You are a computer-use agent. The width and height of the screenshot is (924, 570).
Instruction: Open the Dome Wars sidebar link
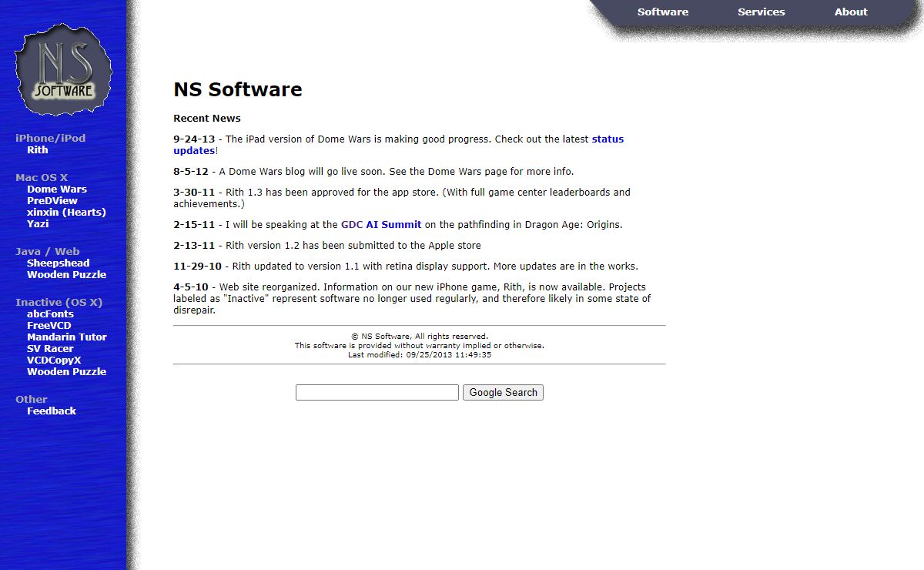coord(56,189)
